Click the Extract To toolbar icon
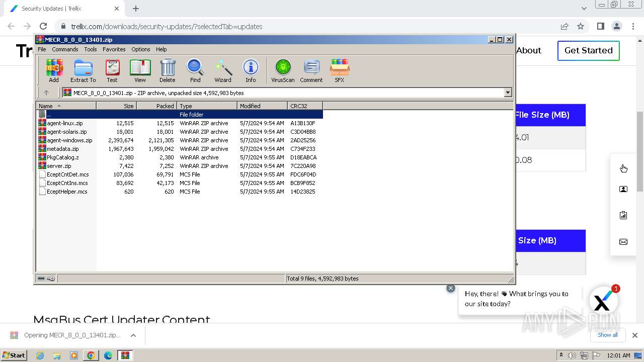 (x=83, y=71)
